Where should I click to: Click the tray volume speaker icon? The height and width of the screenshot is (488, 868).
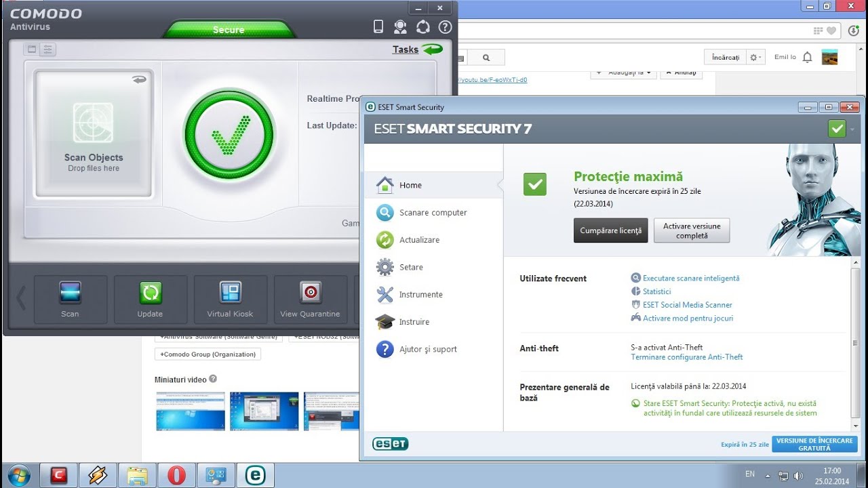798,476
